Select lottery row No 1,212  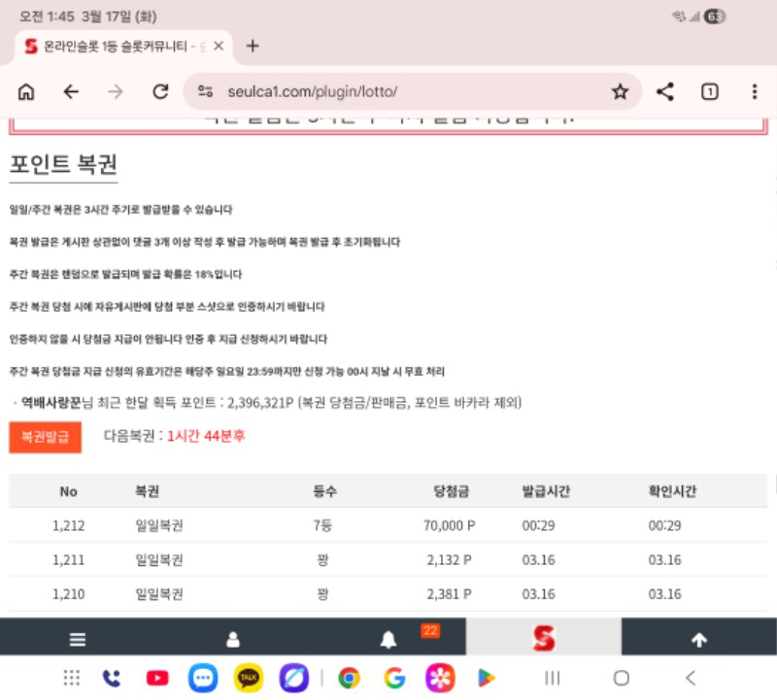click(x=388, y=525)
